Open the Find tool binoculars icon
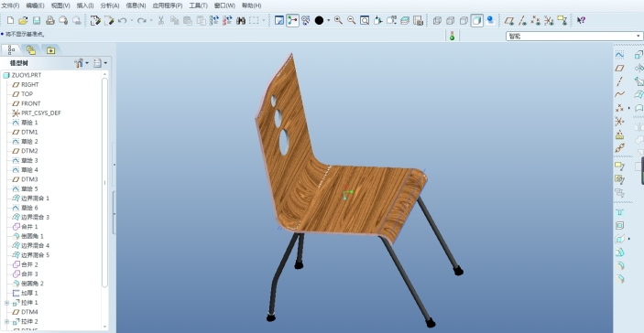This screenshot has height=333, width=644. (x=241, y=20)
